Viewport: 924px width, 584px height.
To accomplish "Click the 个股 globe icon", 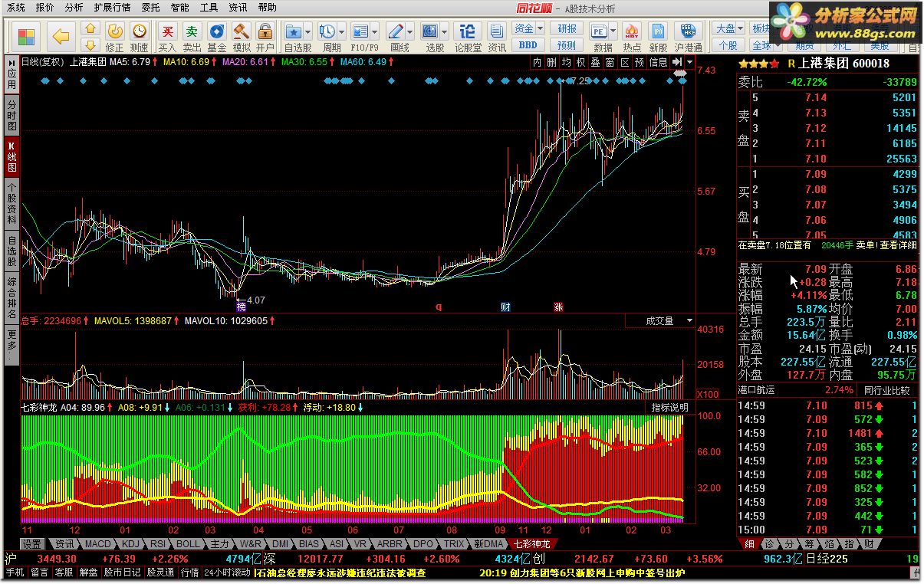I will click(x=728, y=45).
